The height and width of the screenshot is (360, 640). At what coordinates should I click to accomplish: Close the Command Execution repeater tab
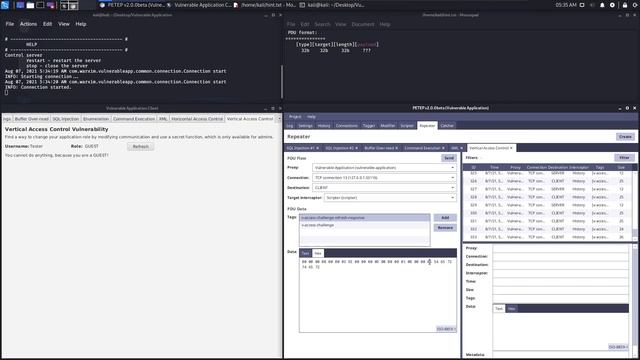[443, 148]
